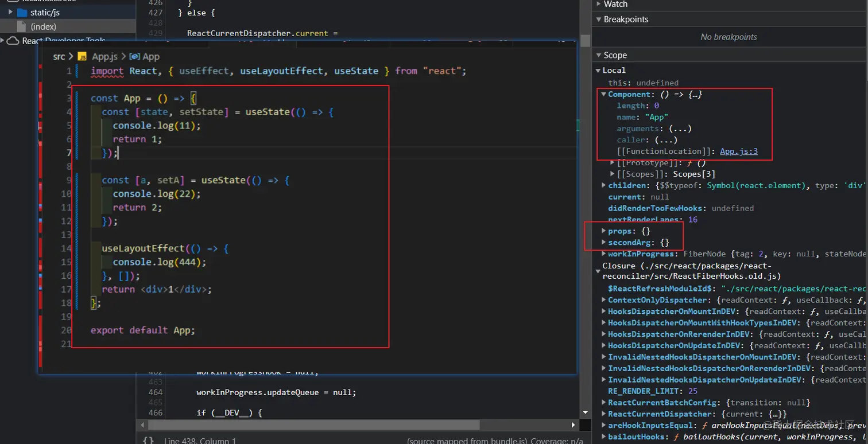Click line number 466 in the gutter
Image resolution: width=868 pixels, height=444 pixels.
tap(155, 413)
